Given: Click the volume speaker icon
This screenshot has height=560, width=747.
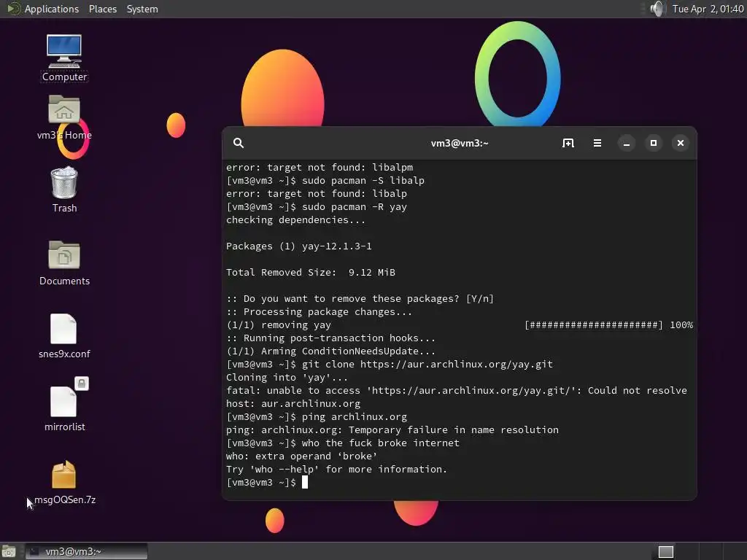Looking at the screenshot, I should [x=657, y=9].
